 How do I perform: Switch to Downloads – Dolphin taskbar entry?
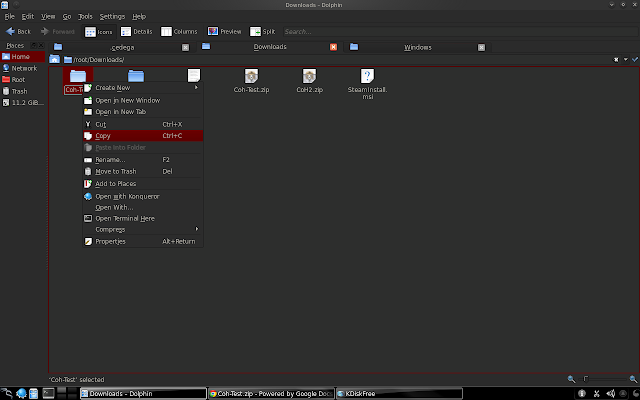coord(143,393)
